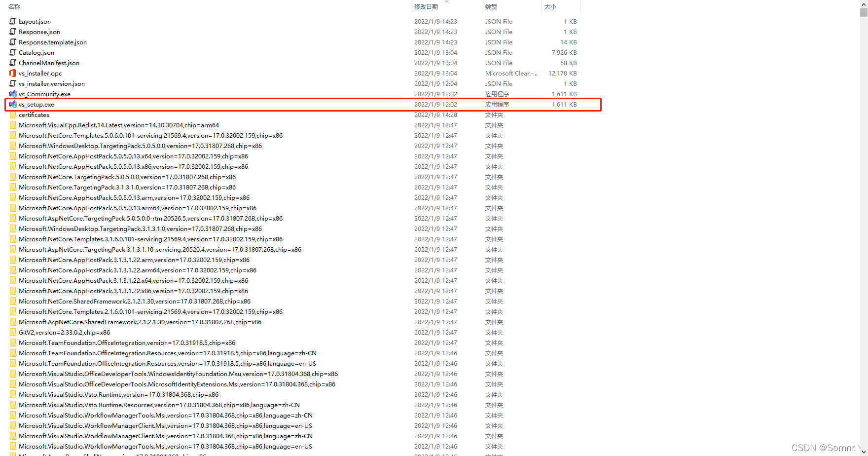Sort by the 大小 column header
Viewport: 868px width, 456px height.
pos(550,6)
